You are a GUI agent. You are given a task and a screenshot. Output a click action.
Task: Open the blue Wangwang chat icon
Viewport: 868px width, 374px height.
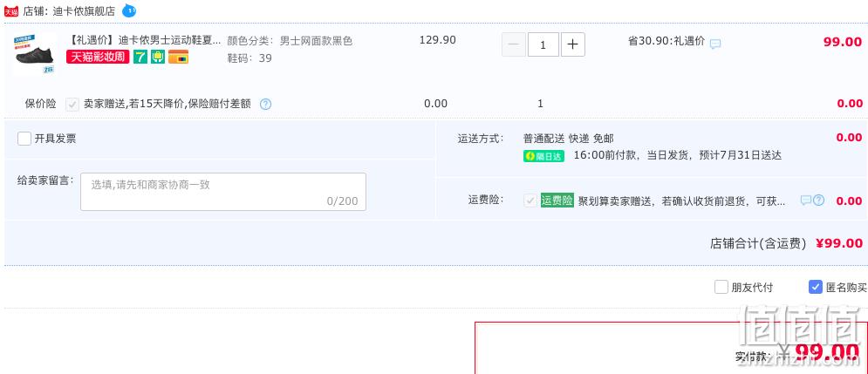pos(129,10)
